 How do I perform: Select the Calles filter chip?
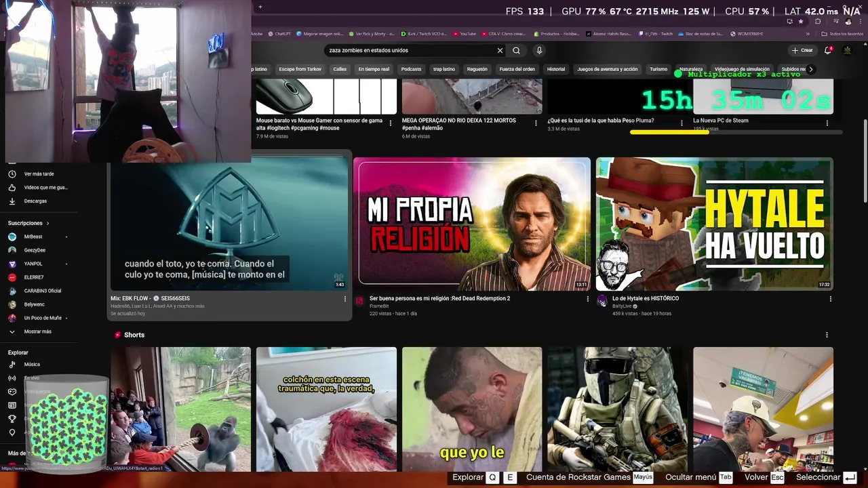pos(340,69)
